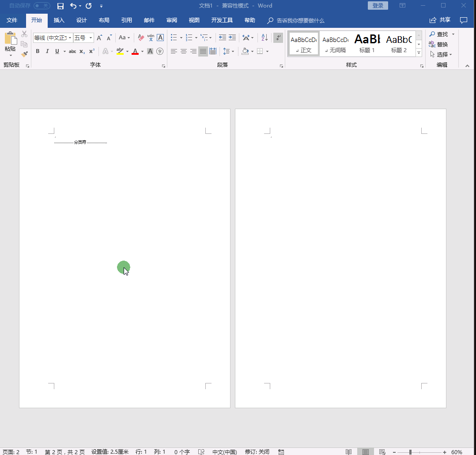Click the Sort A-Z icon
The image size is (476, 455).
[264, 38]
